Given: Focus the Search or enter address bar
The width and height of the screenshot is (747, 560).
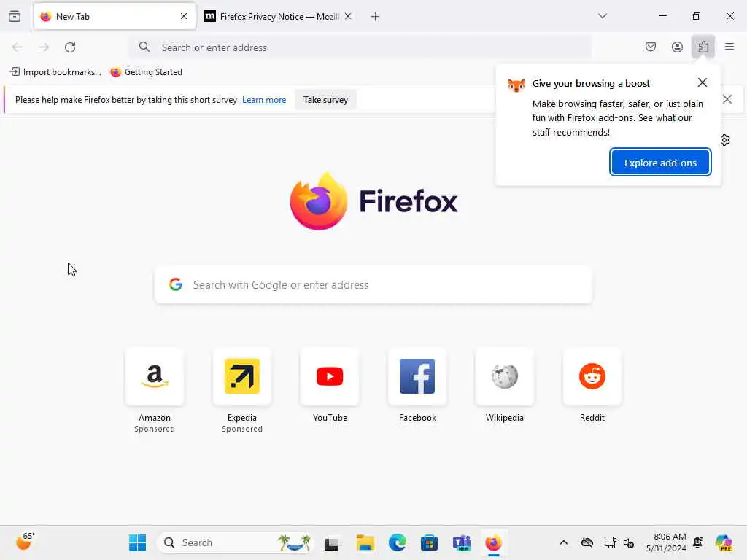Looking at the screenshot, I should click(361, 47).
